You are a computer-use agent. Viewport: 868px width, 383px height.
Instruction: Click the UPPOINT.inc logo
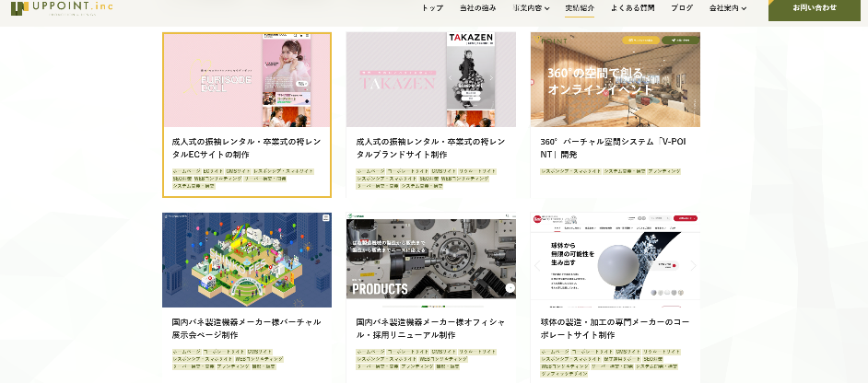click(63, 9)
